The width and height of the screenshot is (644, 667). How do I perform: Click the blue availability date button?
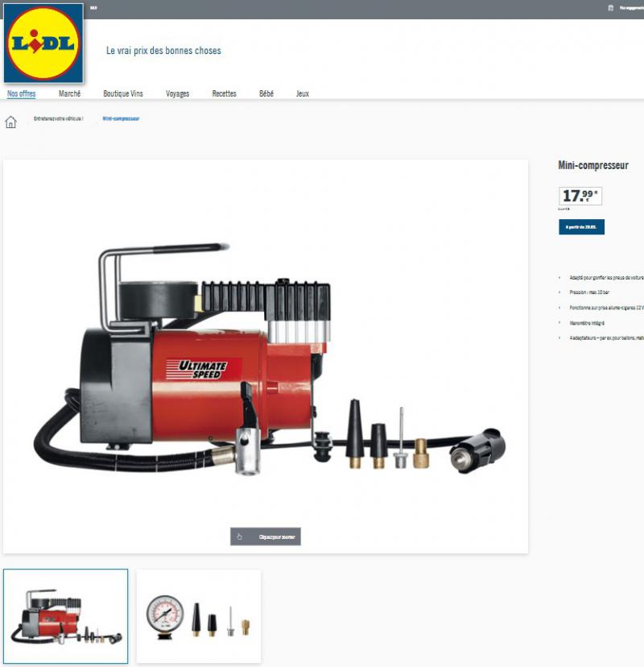(x=581, y=226)
